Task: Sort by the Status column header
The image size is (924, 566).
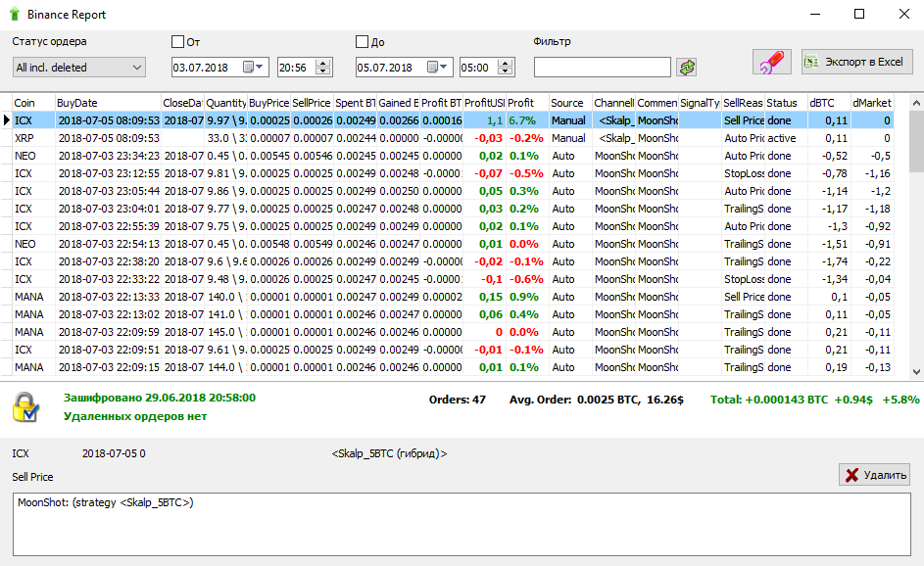Action: click(786, 103)
